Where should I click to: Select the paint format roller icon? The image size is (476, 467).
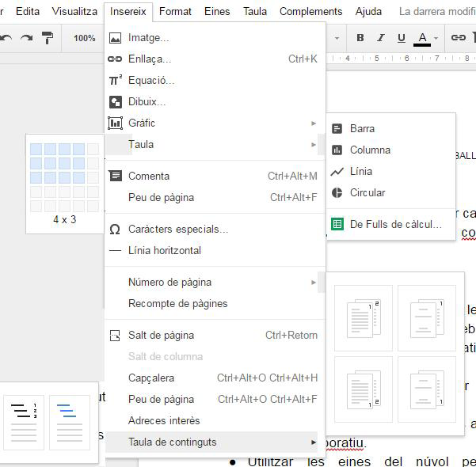47,38
